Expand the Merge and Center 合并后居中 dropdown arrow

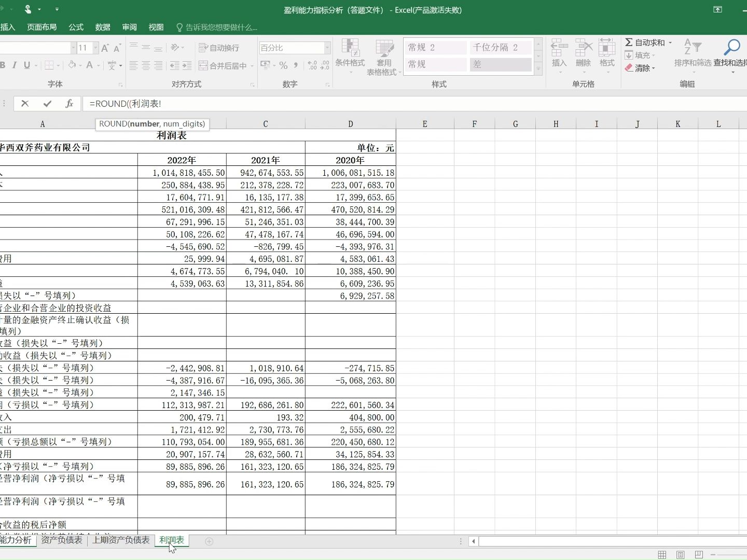[x=252, y=66]
